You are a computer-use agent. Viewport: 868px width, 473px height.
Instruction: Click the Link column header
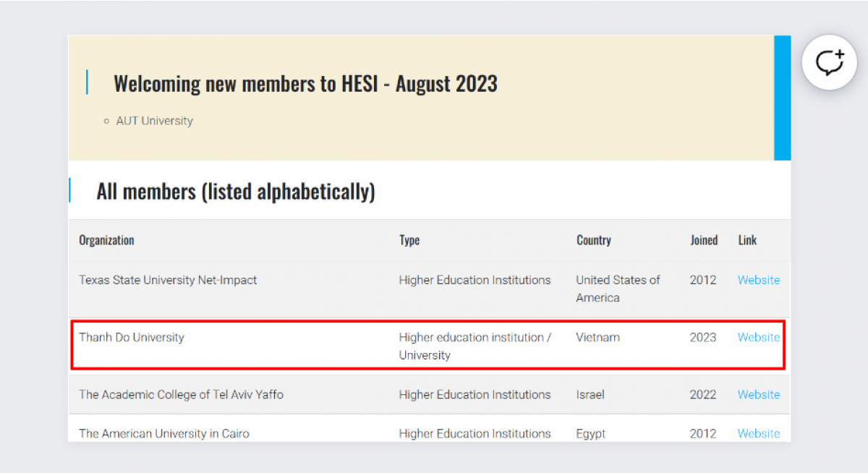tap(747, 240)
